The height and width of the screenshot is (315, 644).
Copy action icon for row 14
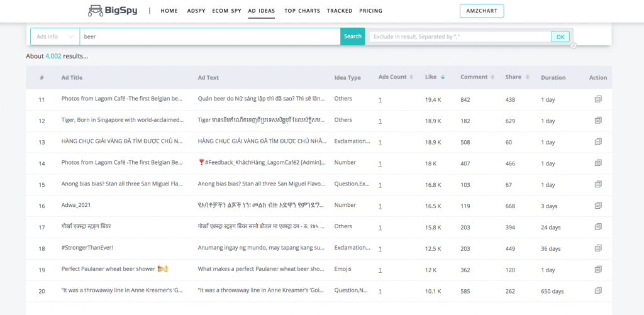pos(598,163)
